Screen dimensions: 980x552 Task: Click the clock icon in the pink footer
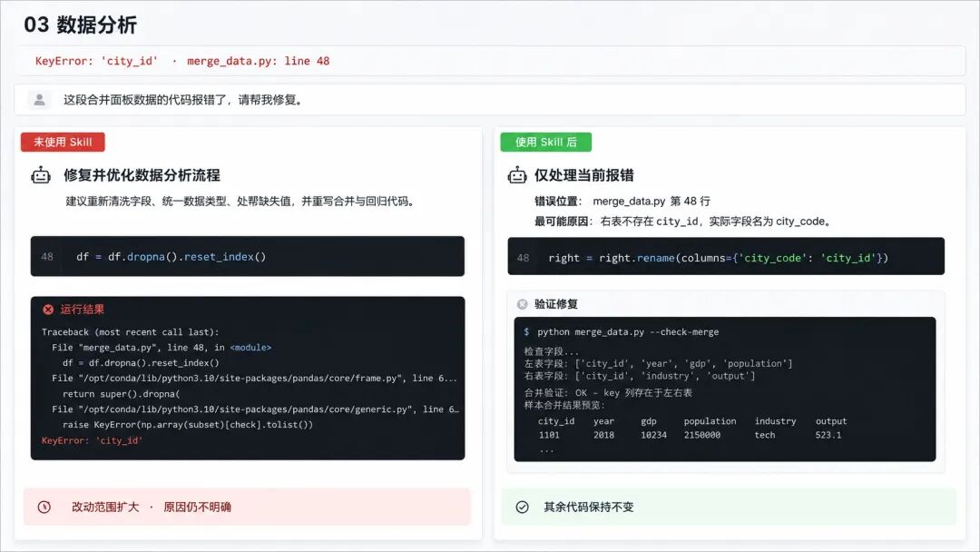(x=44, y=507)
